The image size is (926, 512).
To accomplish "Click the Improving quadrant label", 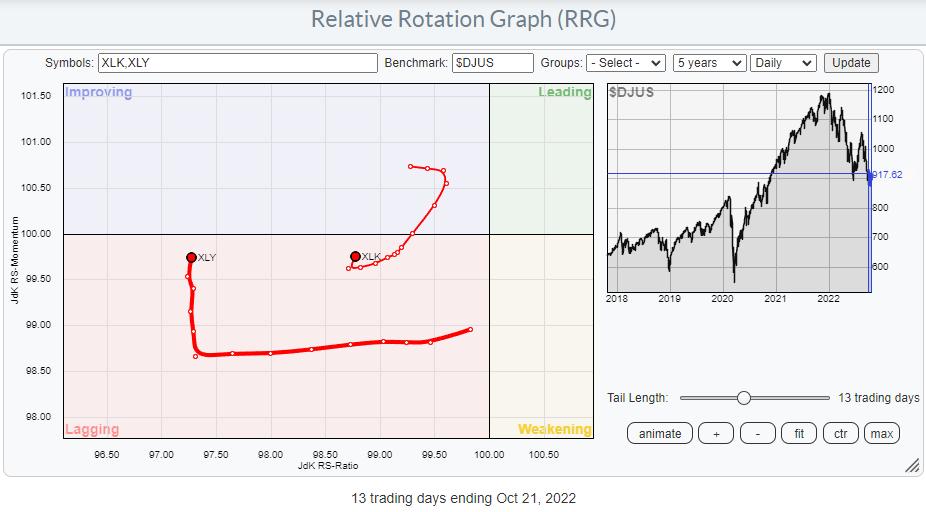I will tap(98, 93).
